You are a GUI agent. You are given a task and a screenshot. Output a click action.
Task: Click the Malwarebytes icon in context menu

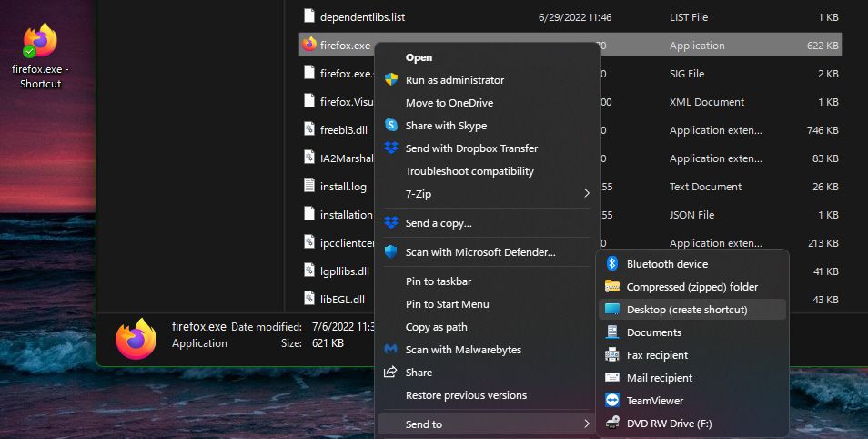391,349
